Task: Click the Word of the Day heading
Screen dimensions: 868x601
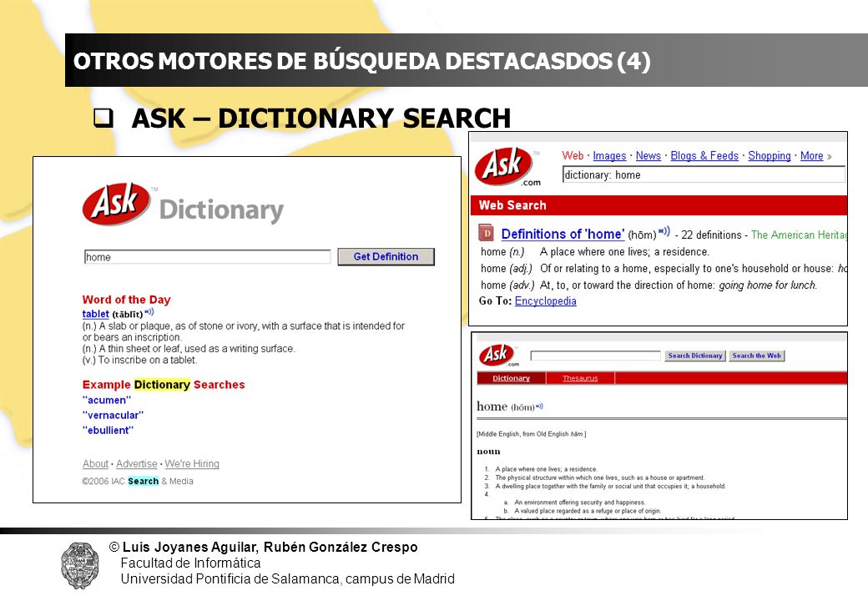Action: click(127, 300)
